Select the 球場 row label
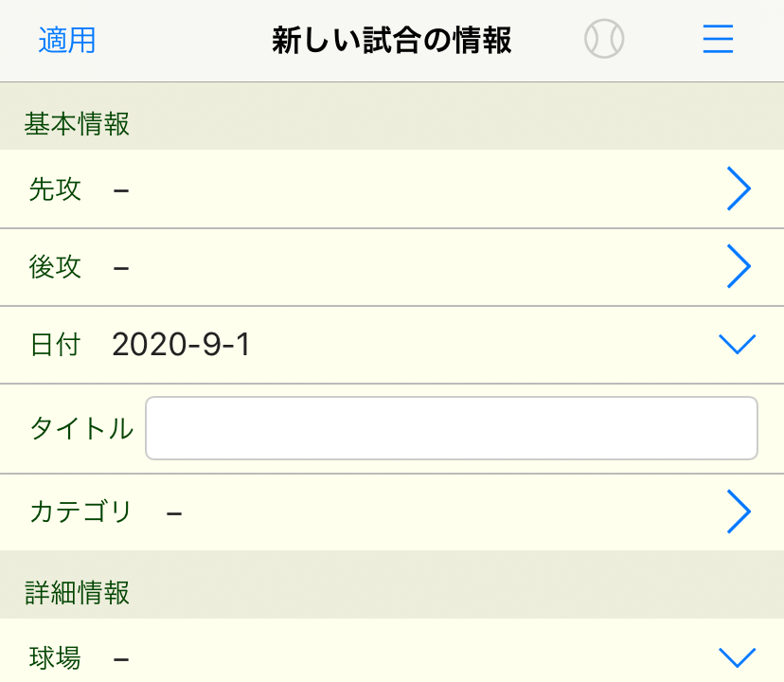Screen dimensions: 784x682 55,657
